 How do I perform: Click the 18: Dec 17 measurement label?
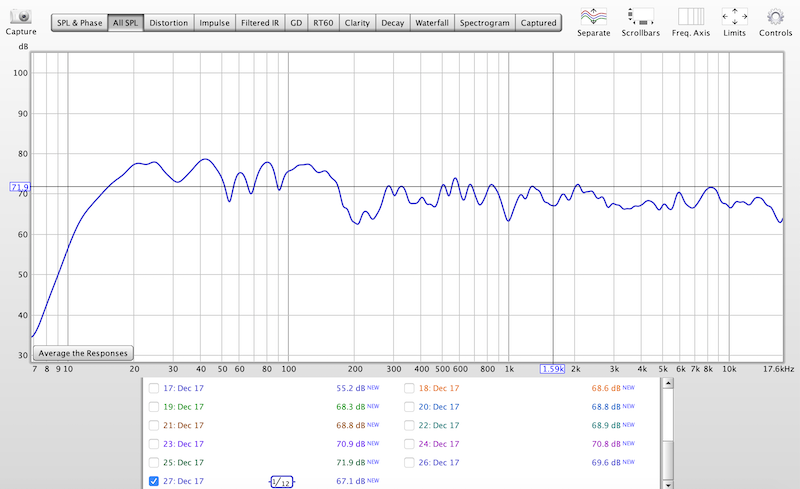[x=439, y=388]
